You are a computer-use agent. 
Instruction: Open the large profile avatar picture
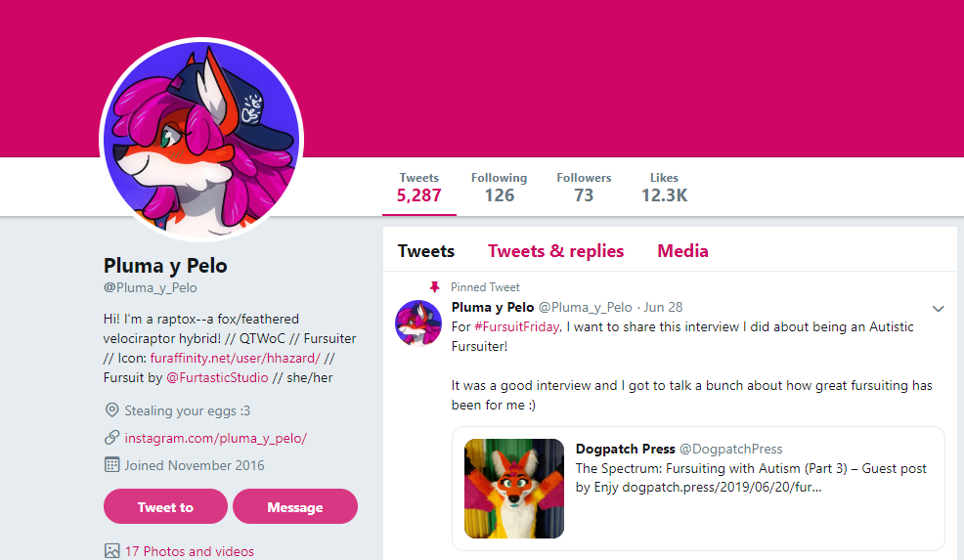(201, 140)
